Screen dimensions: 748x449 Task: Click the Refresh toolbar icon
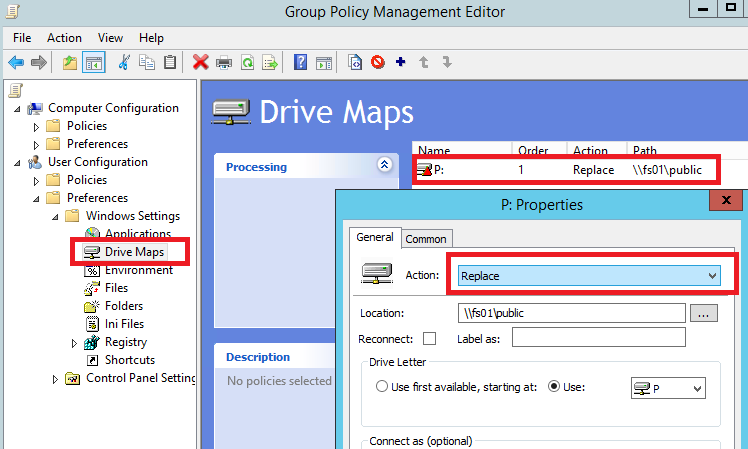pos(247,62)
